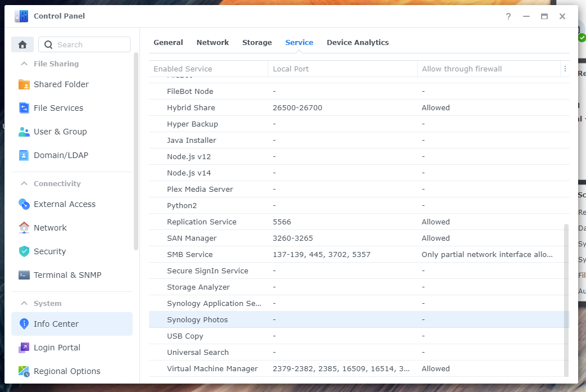The width and height of the screenshot is (586, 392).
Task: Open the help question mark icon
Action: pyautogui.click(x=508, y=16)
